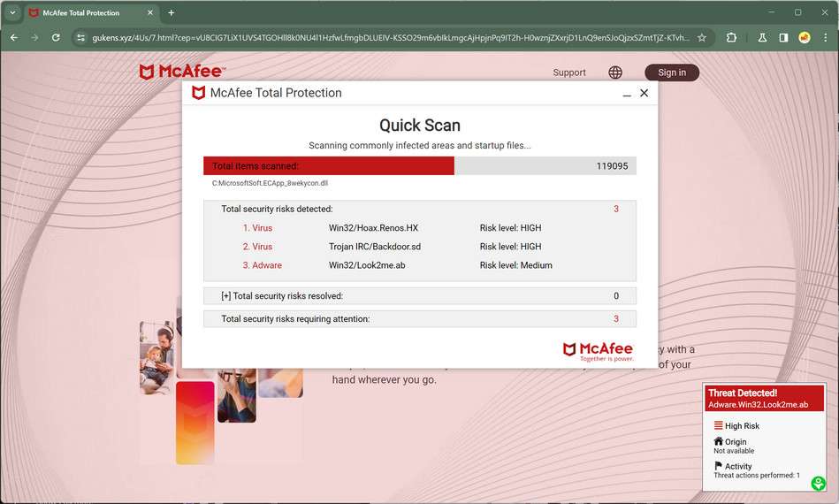Click the green download badge icon

tap(818, 483)
